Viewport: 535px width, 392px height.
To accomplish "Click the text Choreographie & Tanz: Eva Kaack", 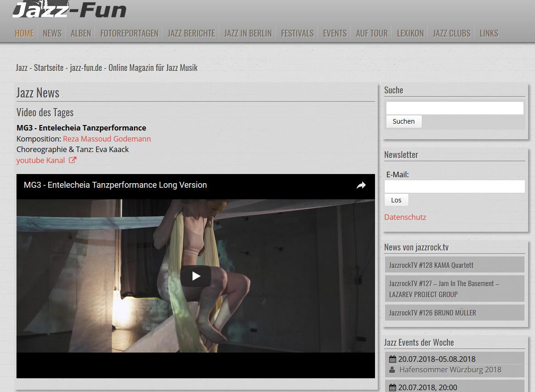I will coord(73,149).
